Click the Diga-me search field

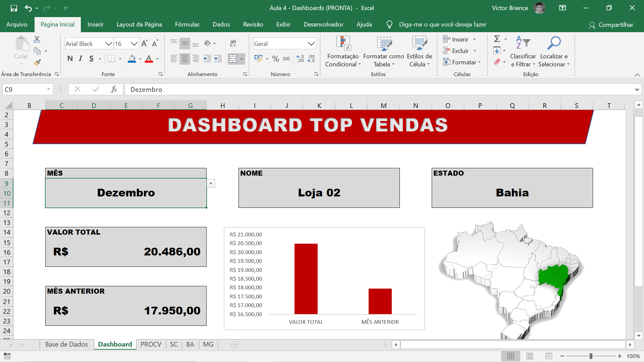point(442,24)
